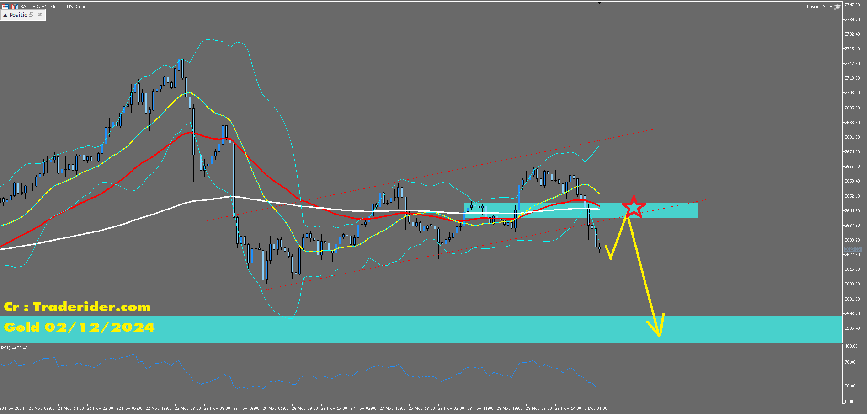Click the Gold 02/12/2024 text label
Viewport: 868px width, 414px height.
pyautogui.click(x=79, y=327)
